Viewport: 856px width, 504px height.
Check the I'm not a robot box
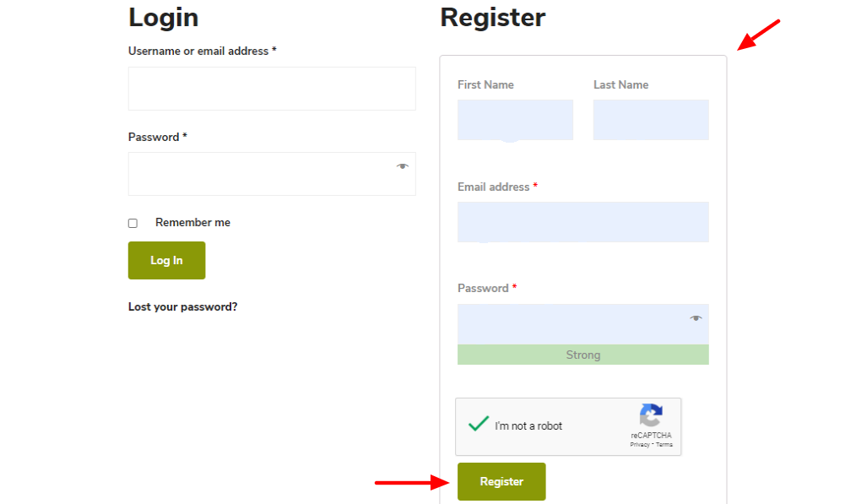[x=479, y=425]
